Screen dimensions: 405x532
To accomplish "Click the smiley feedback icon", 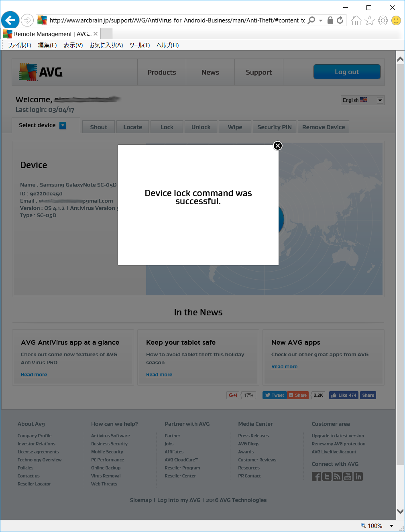I will pyautogui.click(x=396, y=20).
